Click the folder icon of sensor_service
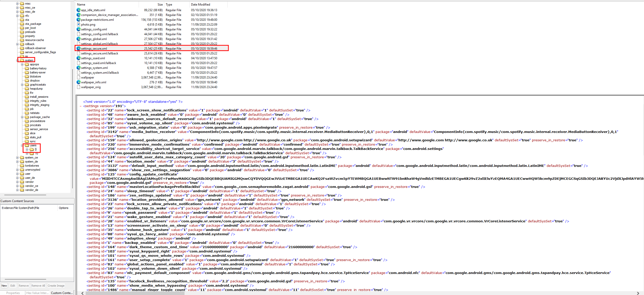Image resolution: width=644 pixels, height=295 pixels. pyautogui.click(x=27, y=129)
